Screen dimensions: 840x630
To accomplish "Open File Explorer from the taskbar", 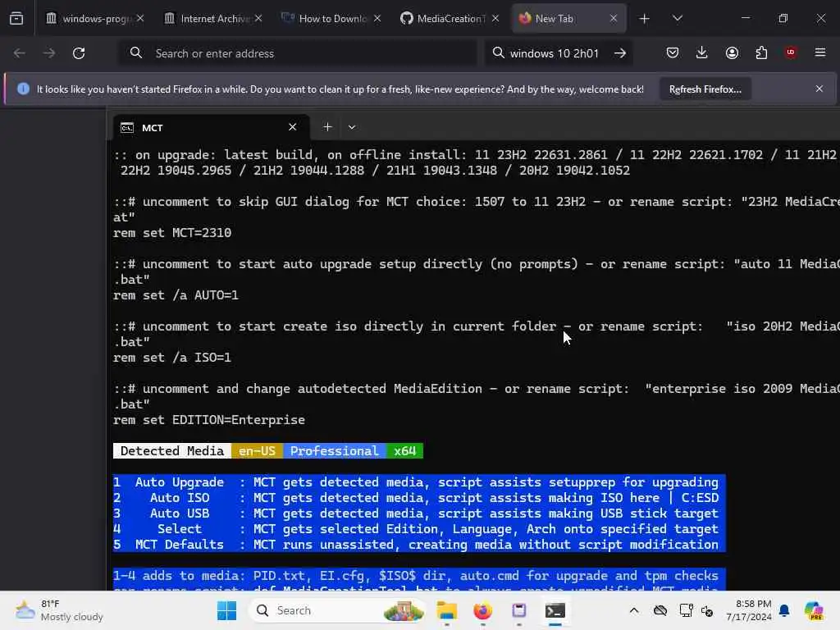I will (447, 610).
